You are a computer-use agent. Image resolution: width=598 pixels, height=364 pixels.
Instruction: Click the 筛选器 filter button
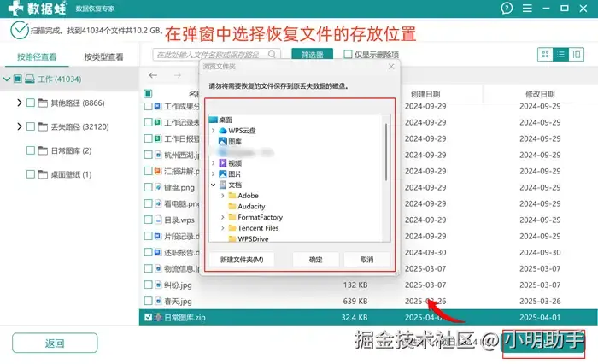(x=313, y=54)
